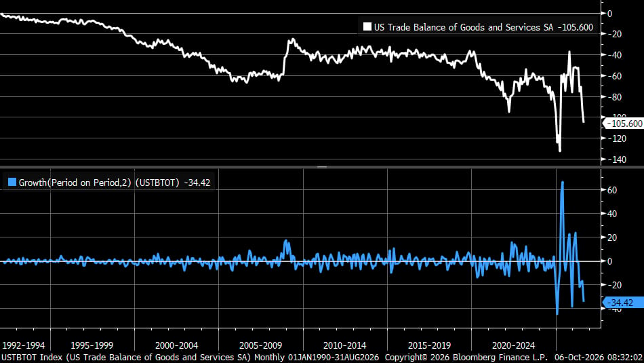Screen dimensions: 644x363
Task: Click the 2005-2009 time axis label
Action: [260, 345]
